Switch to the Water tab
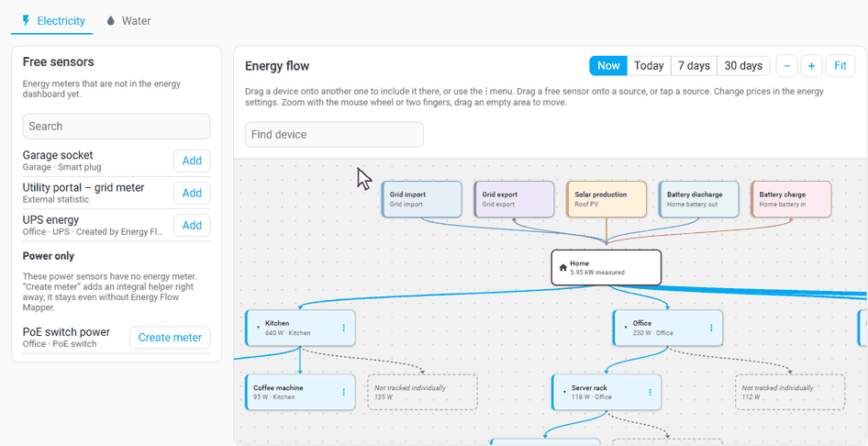Viewport: 868px width, 446px height. pyautogui.click(x=128, y=21)
